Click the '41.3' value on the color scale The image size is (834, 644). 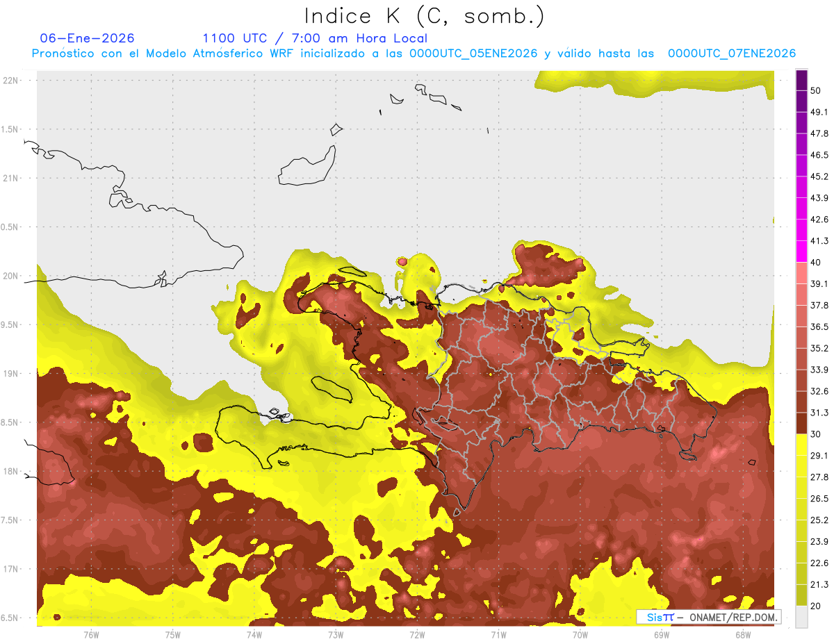click(x=819, y=241)
